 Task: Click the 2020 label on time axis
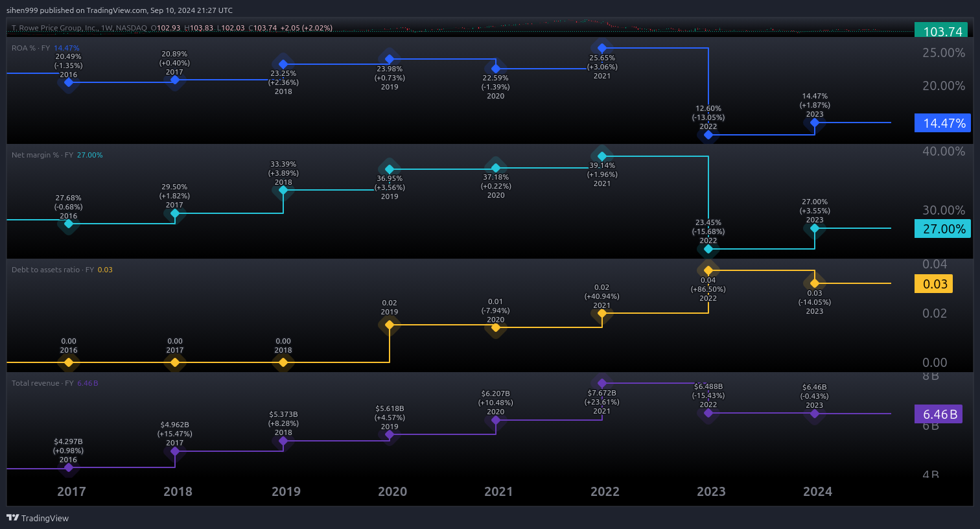(392, 491)
